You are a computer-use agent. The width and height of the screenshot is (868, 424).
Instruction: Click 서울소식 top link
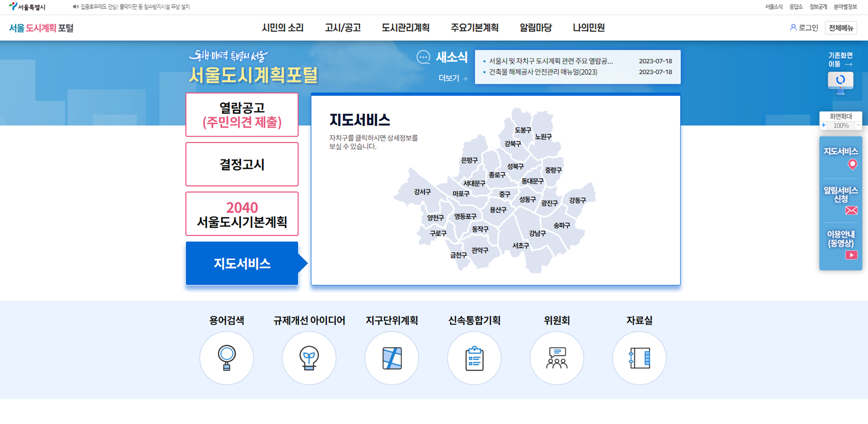tap(774, 7)
